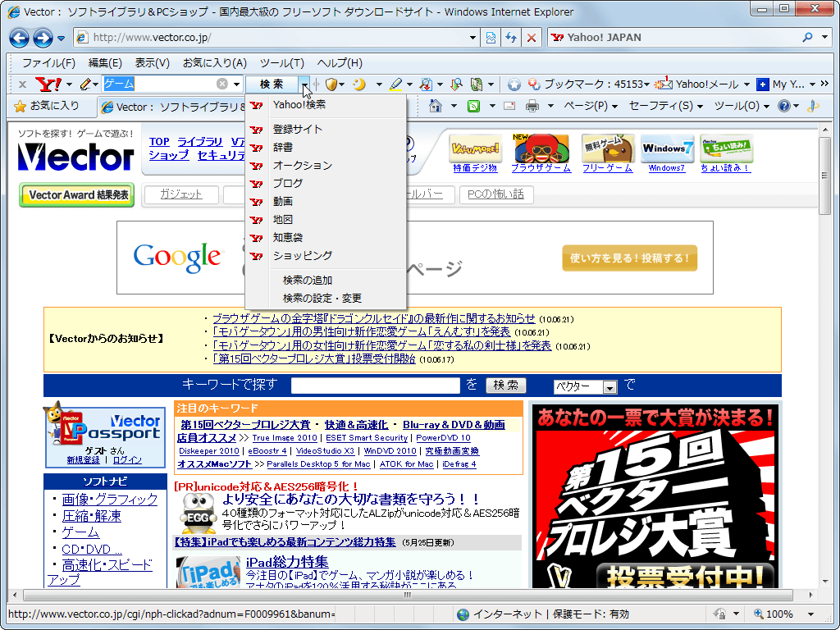Open the 画像・グラフィック category link
The width and height of the screenshot is (840, 630).
[109, 499]
